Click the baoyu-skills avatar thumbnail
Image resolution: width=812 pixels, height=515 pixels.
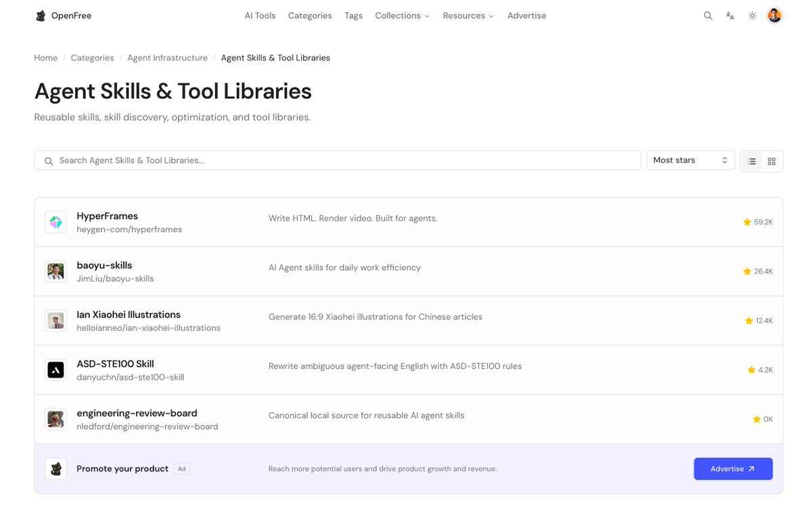(55, 271)
